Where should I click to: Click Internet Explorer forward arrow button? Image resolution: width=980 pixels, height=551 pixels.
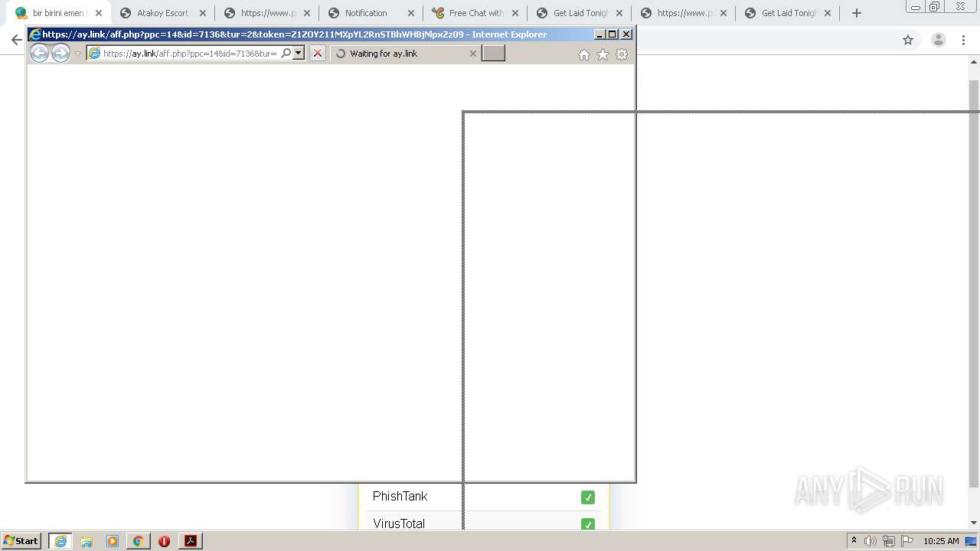pos(60,53)
